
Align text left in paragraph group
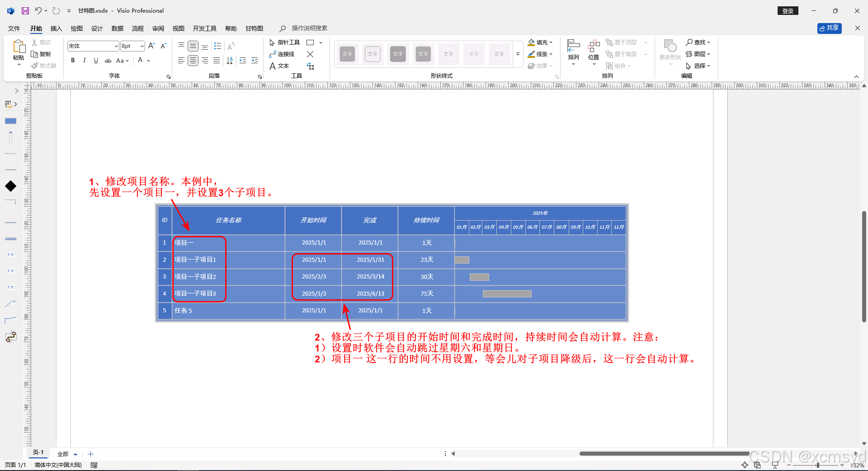click(x=181, y=61)
